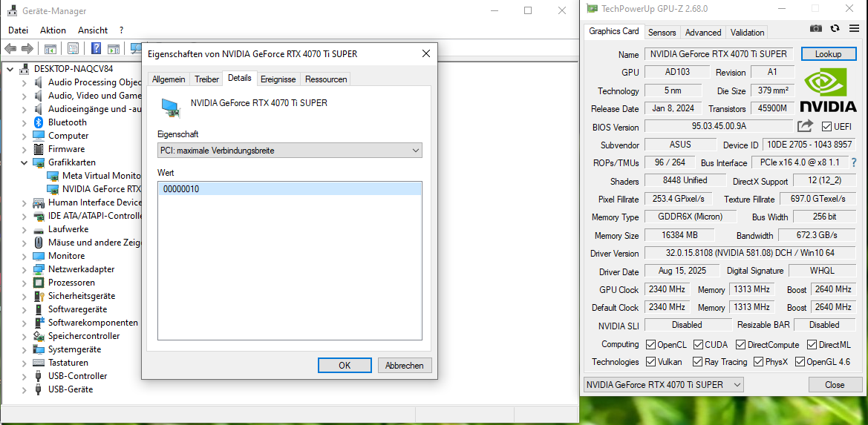Collapse the Grafikkarten tree node

[x=24, y=162]
